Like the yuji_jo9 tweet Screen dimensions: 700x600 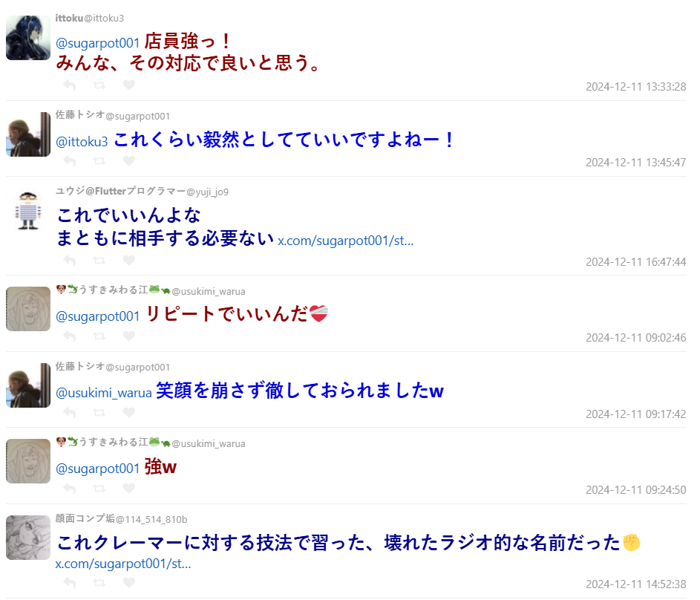(129, 260)
